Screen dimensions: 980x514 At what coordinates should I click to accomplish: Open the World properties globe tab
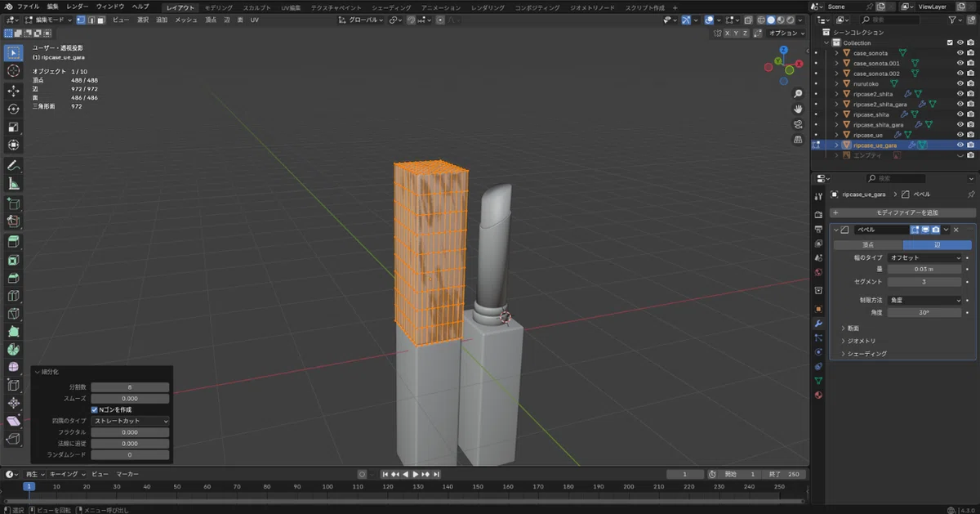click(x=818, y=272)
